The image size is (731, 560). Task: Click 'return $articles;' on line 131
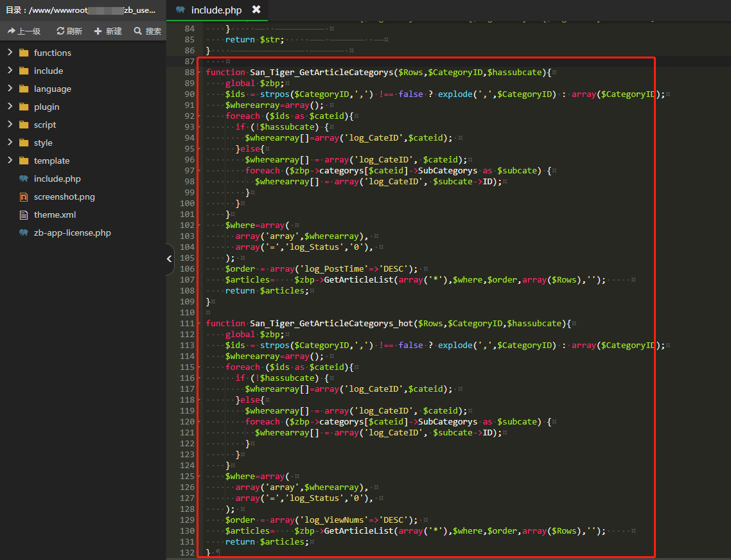[x=267, y=542]
